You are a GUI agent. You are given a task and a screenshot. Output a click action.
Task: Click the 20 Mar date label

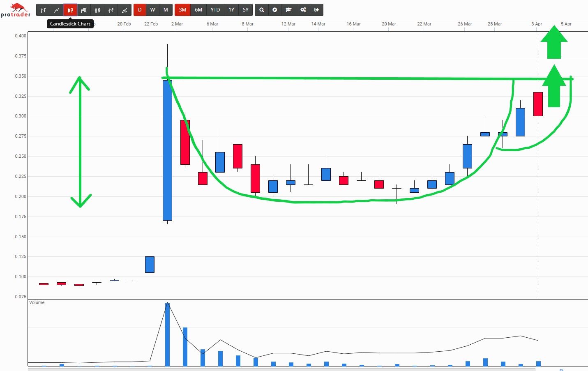389,24
